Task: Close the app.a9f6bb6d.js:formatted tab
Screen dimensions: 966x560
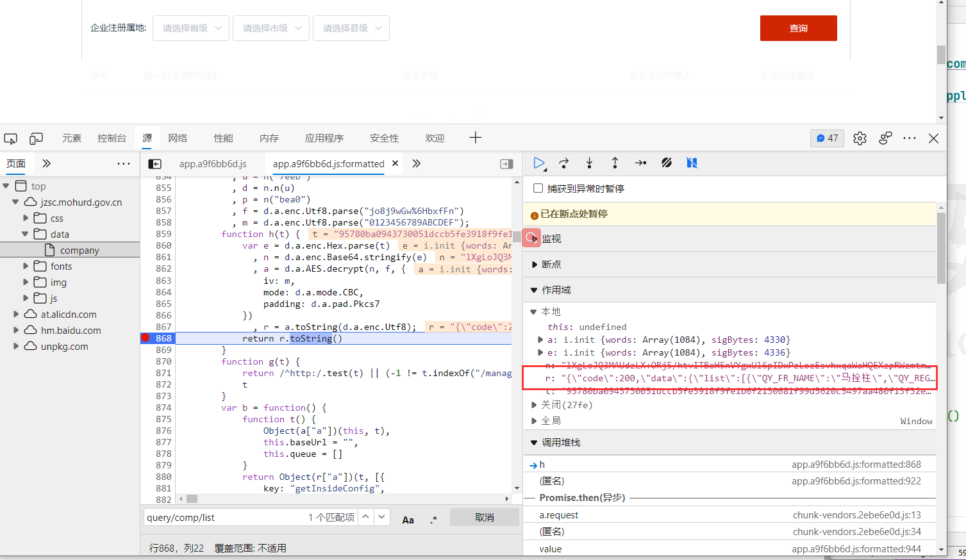Action: coord(395,163)
